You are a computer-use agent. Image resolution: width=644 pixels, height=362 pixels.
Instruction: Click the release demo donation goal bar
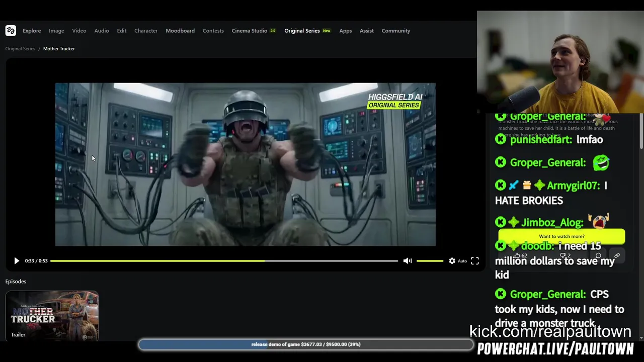coord(306,344)
